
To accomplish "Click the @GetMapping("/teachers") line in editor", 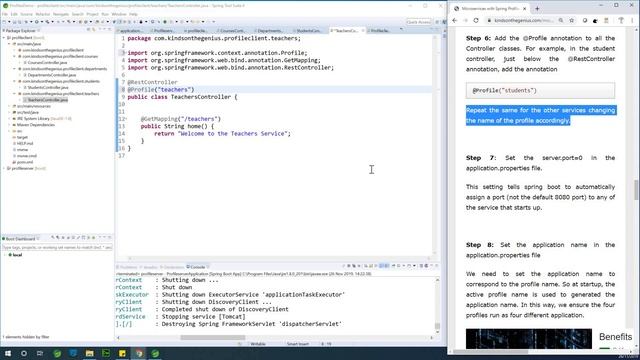I will (x=181, y=119).
